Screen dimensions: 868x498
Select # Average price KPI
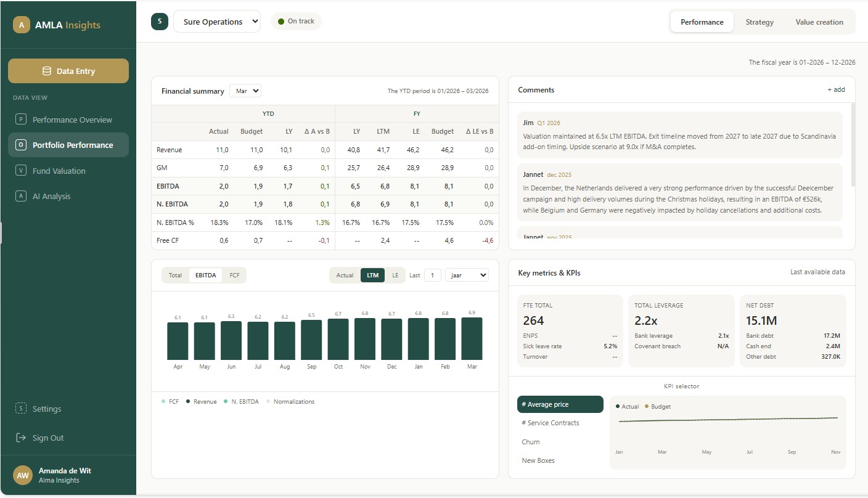pos(560,404)
